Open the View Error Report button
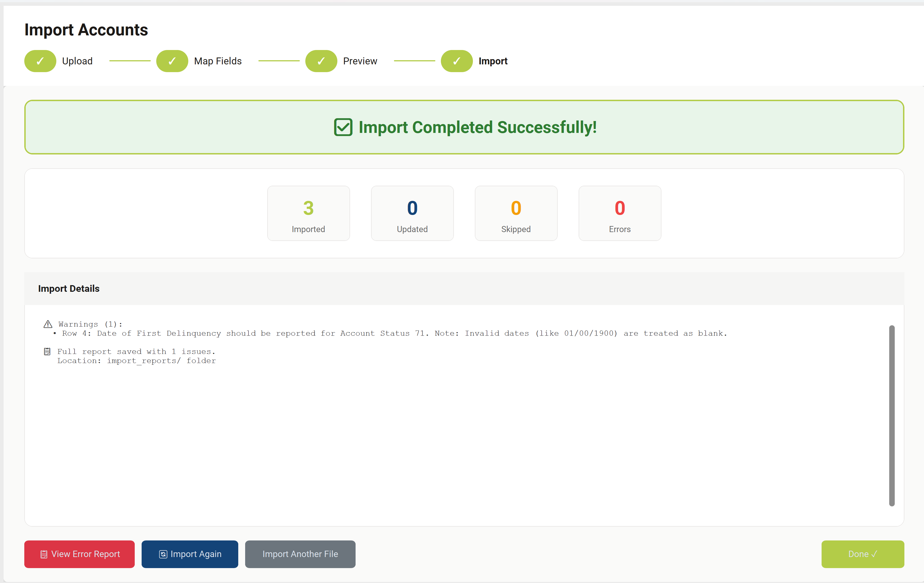The height and width of the screenshot is (583, 924). click(x=80, y=554)
